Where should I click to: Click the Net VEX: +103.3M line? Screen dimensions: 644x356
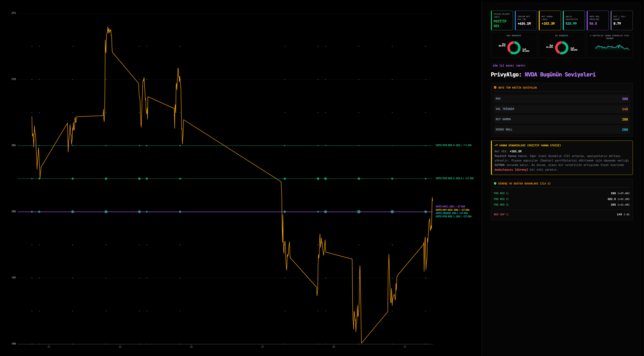508,151
